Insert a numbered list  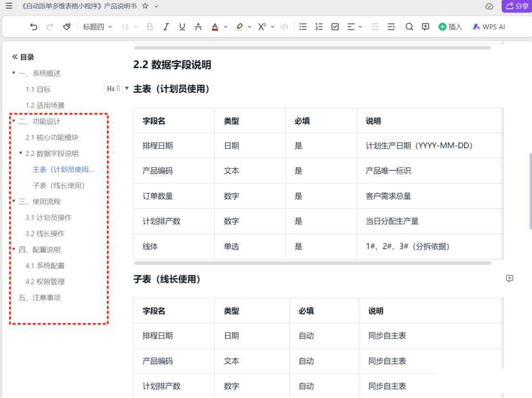pos(319,27)
